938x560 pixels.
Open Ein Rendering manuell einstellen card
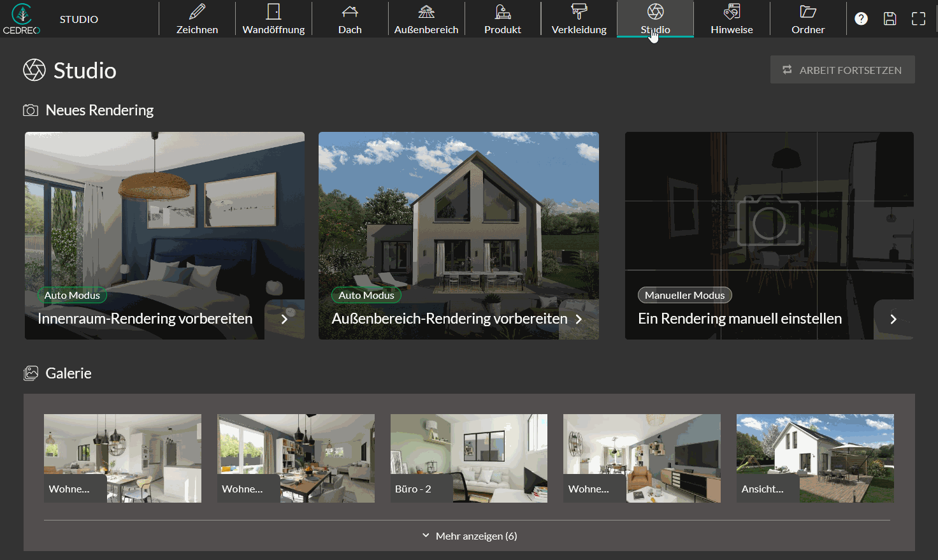[769, 236]
